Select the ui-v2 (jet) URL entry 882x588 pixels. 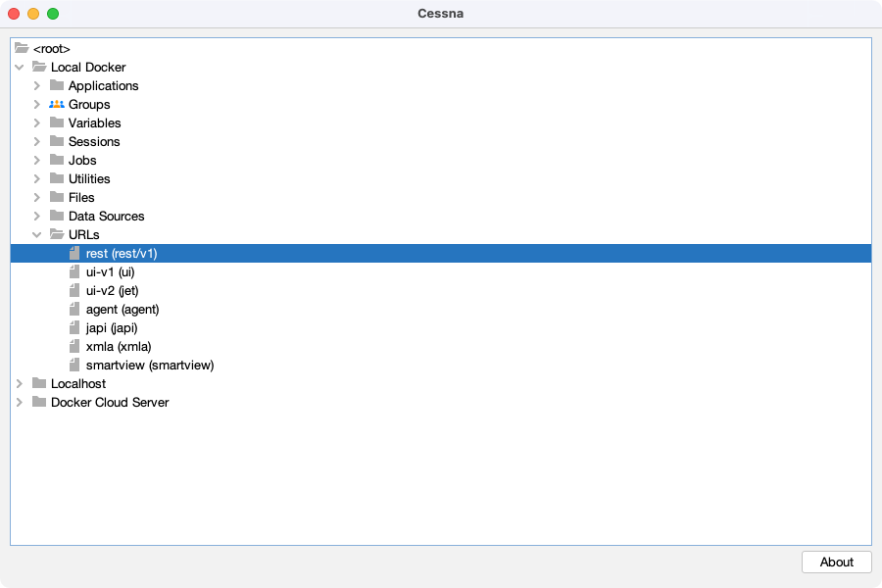pos(113,290)
